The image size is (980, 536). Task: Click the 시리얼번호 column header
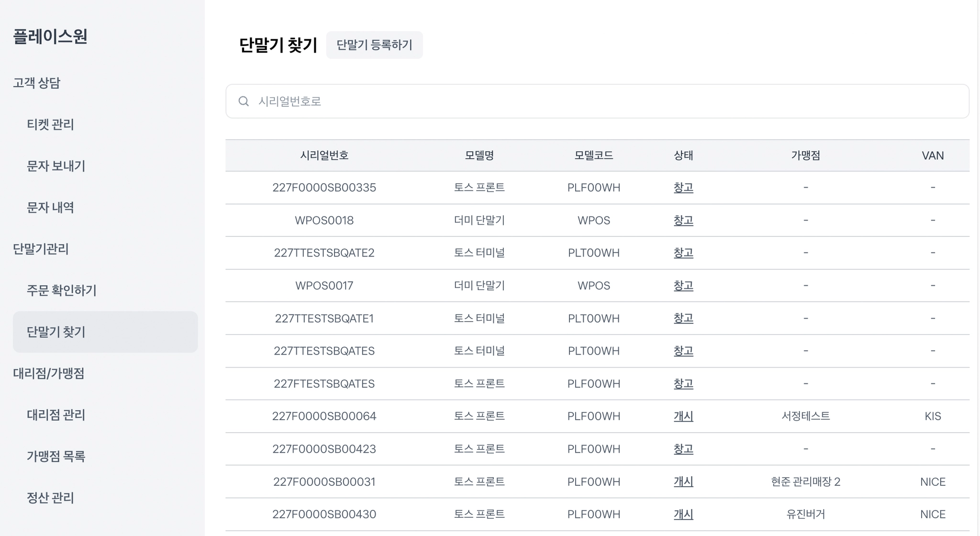(x=324, y=156)
